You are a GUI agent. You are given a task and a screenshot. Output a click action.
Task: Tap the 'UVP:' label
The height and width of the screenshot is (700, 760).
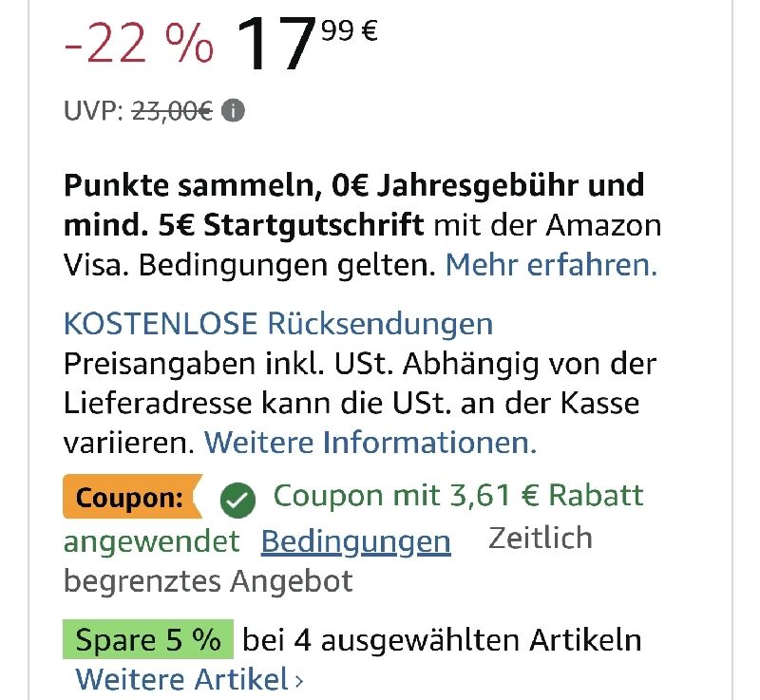(93, 111)
